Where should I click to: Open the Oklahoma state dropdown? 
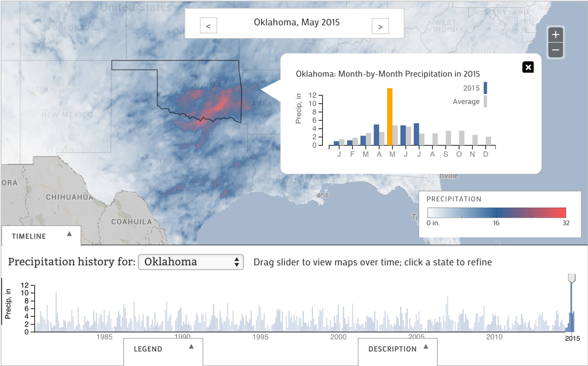tap(191, 262)
